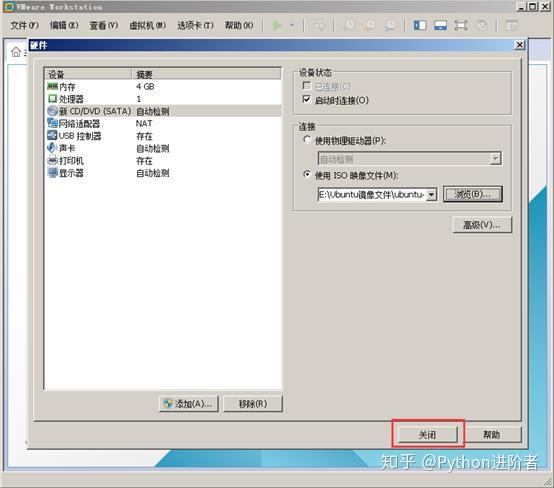Click the green power-on play icon
This screenshot has width=554, height=488.
277,25
